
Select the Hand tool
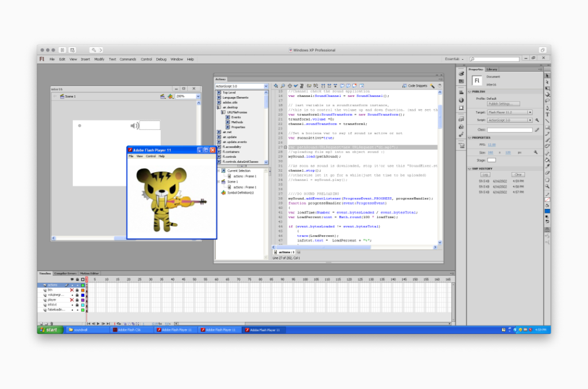click(x=547, y=180)
